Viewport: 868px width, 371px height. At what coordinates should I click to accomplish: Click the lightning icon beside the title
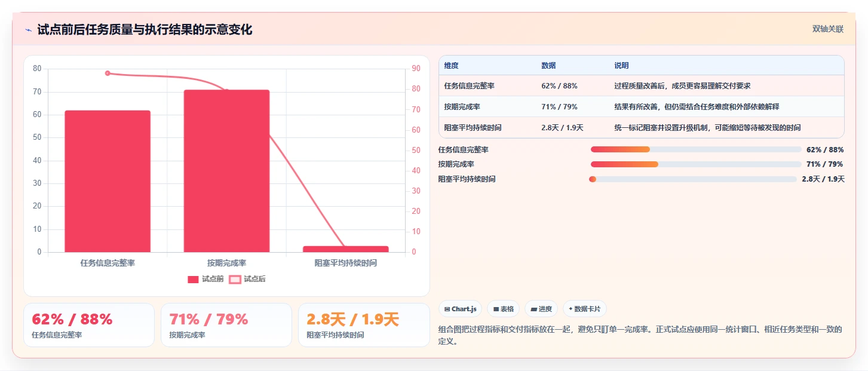pos(28,30)
